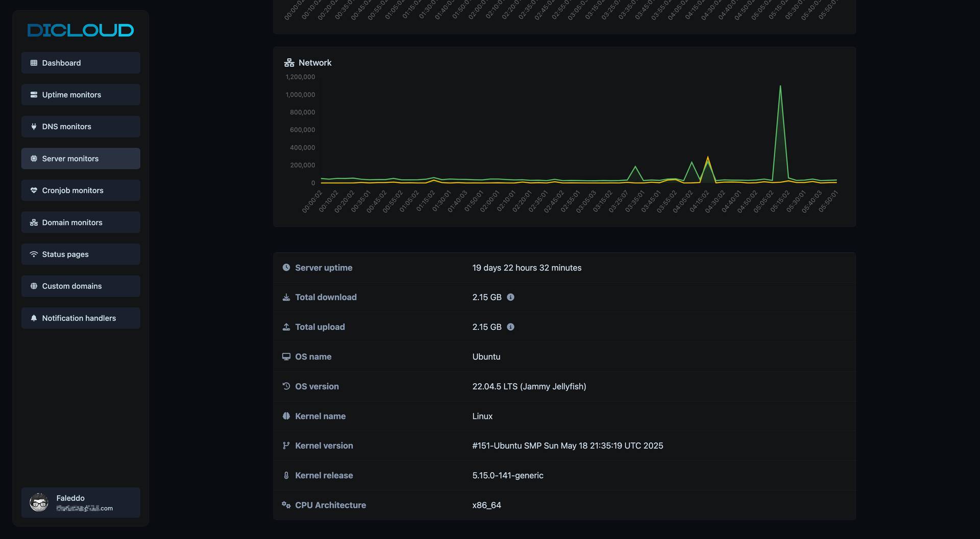Click the Status pages wifi icon
Viewport: 980px width, 539px height.
coord(34,254)
